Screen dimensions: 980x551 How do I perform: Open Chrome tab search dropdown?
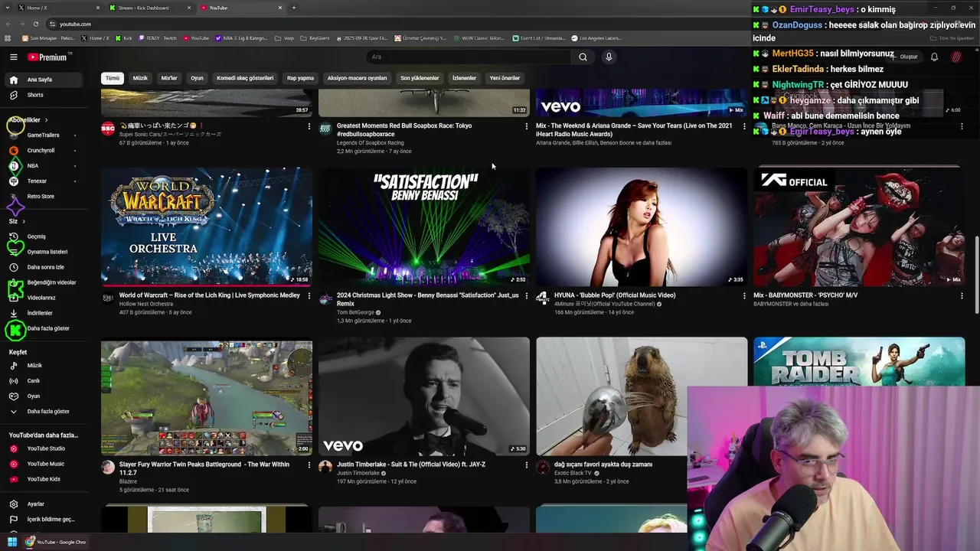[8, 8]
